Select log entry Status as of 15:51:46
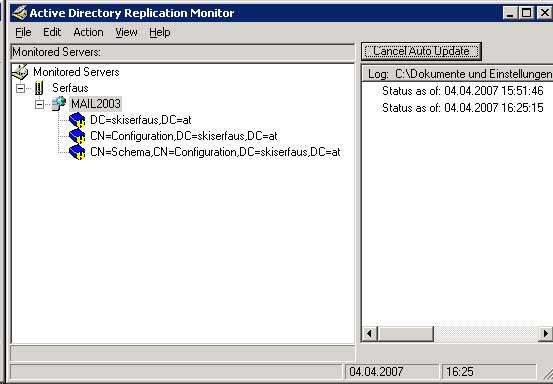This screenshot has height=384, width=553. pyautogui.click(x=462, y=91)
